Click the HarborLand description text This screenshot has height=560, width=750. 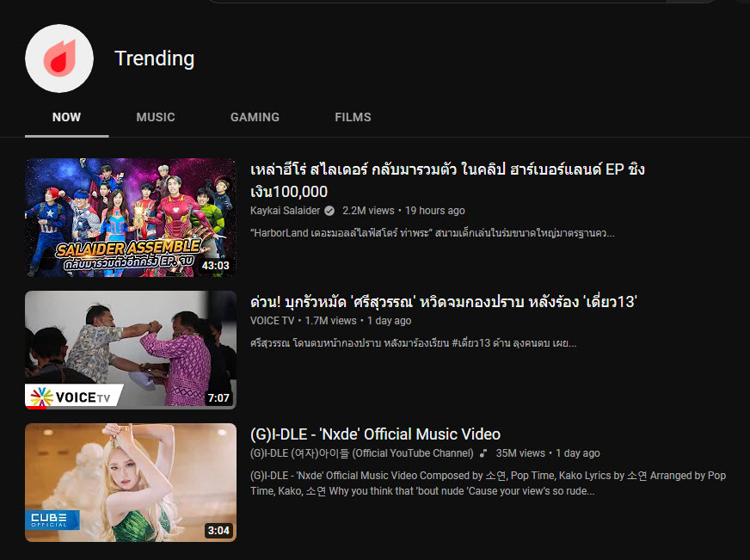433,233
